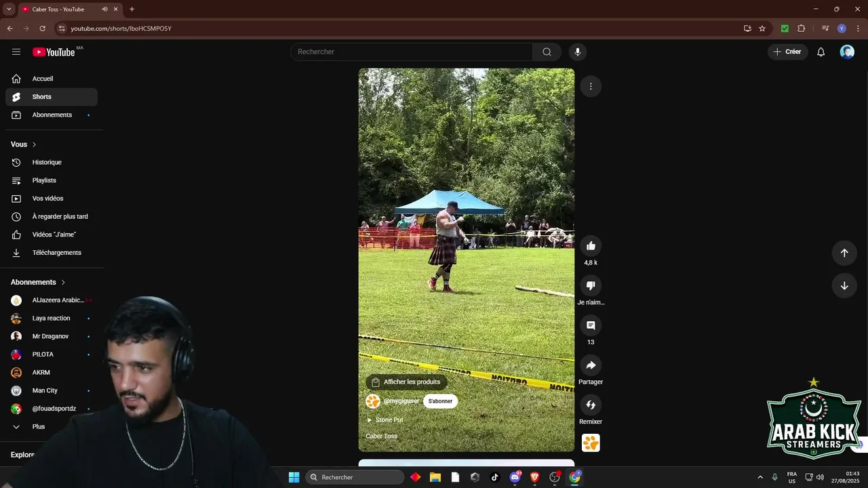Screen dimensions: 868x488
Task: Open YouTube notifications bell
Action: [x=821, y=52]
